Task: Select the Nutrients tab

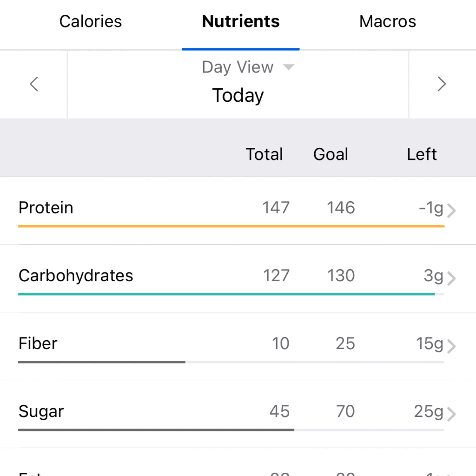Action: pos(240,21)
